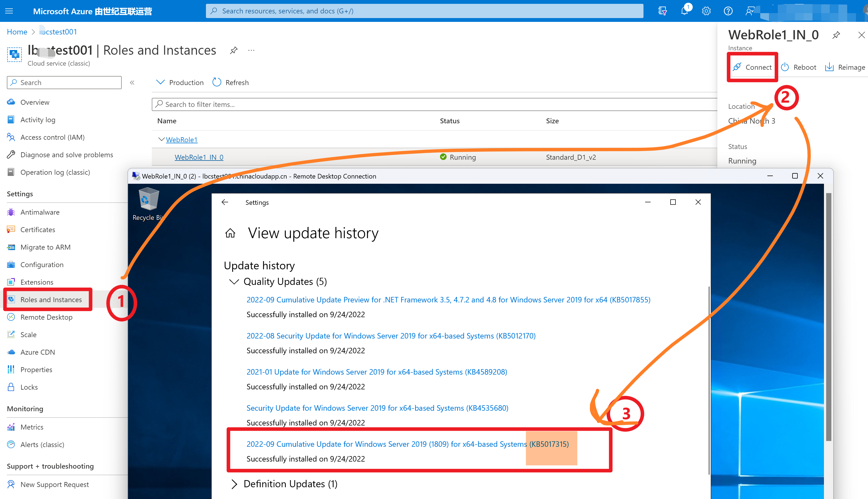Open the KB5017315 cumulative update link

[407, 444]
